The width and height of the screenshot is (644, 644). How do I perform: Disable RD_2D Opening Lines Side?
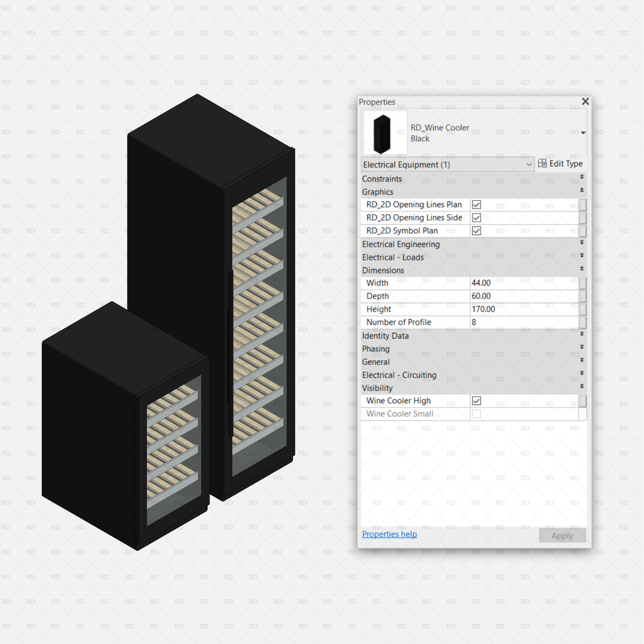[476, 218]
